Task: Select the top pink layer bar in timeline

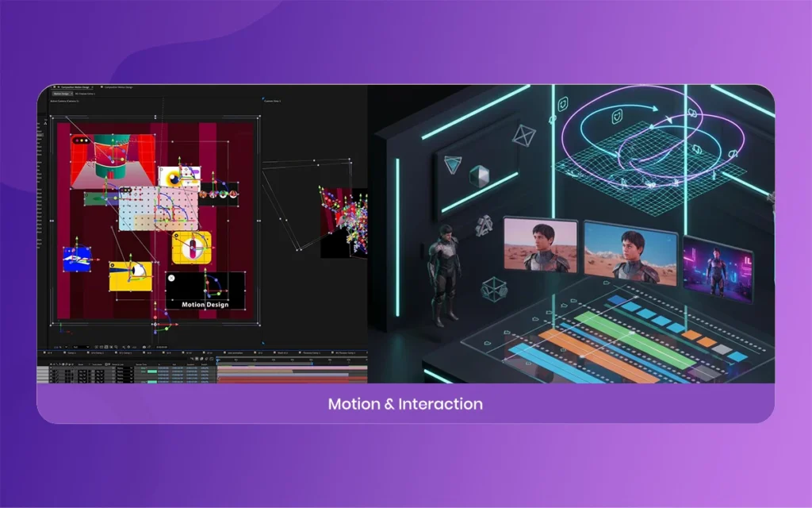Action: coord(293,368)
